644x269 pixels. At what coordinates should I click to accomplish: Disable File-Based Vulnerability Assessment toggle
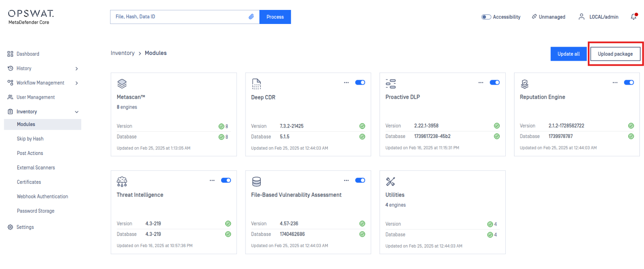(360, 180)
